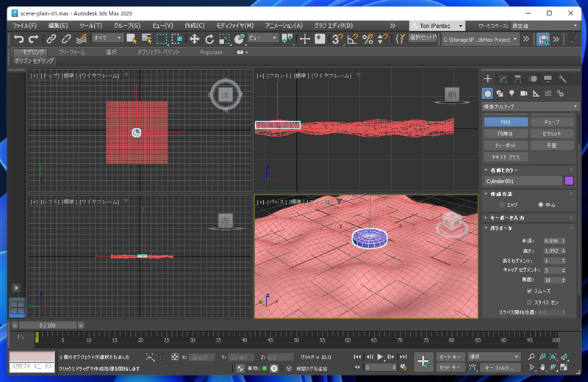
Task: Open the Hierarchy command panel tab
Action: coord(517,79)
